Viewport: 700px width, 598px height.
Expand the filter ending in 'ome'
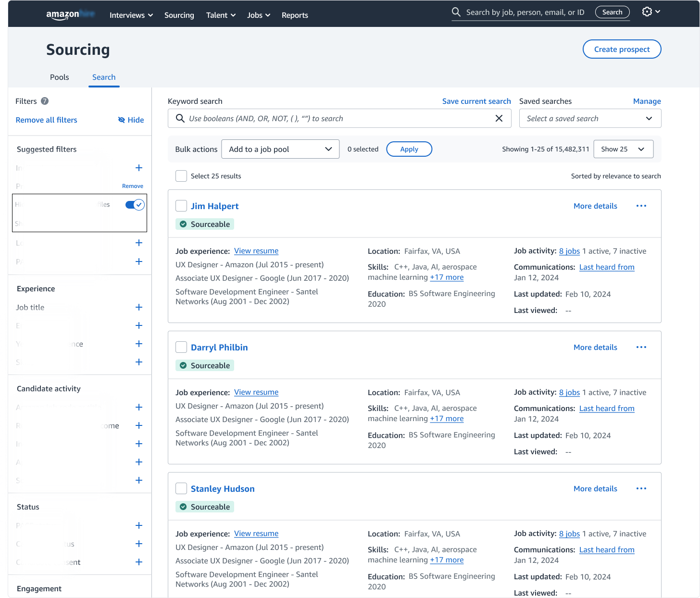[x=139, y=425]
